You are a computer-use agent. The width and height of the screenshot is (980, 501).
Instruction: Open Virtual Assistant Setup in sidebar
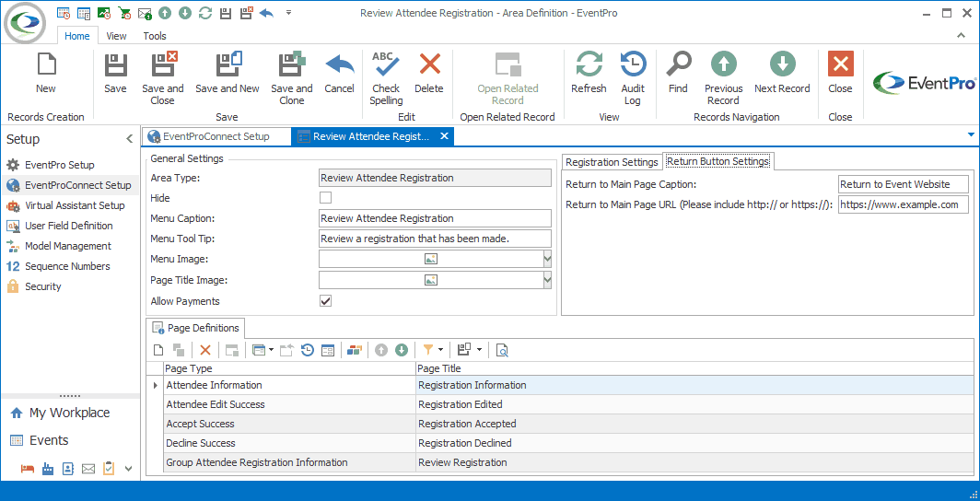[75, 205]
